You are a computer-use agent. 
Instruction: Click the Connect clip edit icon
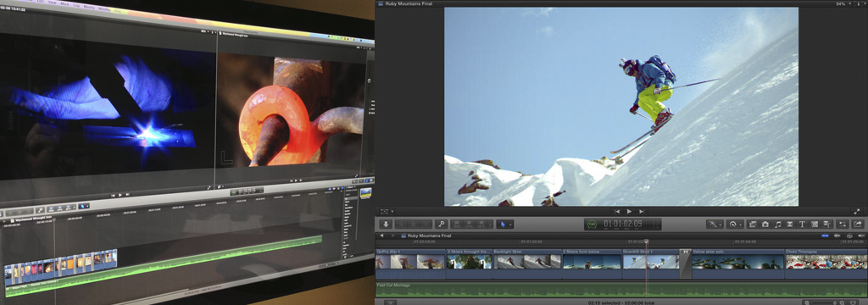457,225
